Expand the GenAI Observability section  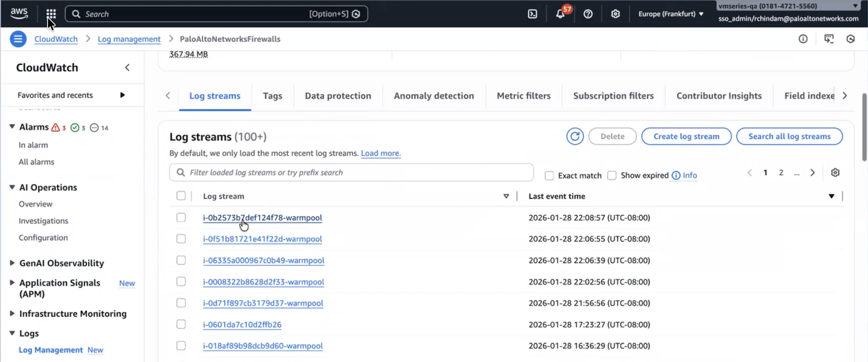[x=12, y=263]
